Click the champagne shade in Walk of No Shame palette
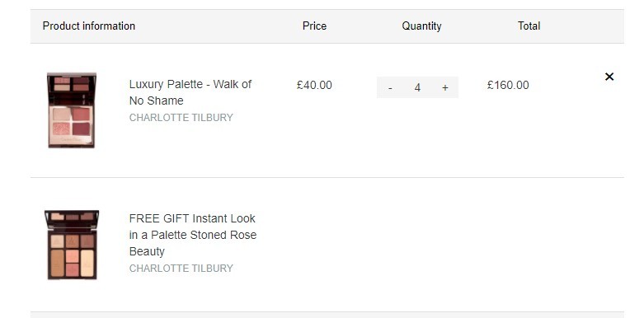Image resolution: width=644 pixels, height=318 pixels. point(62,114)
